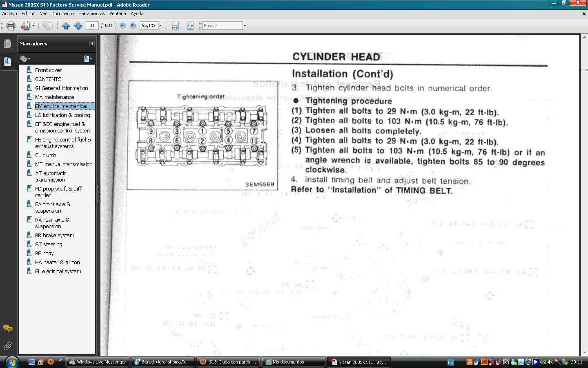This screenshot has height=368, width=588.
Task: Zoom in with the plus button
Action: 133,25
